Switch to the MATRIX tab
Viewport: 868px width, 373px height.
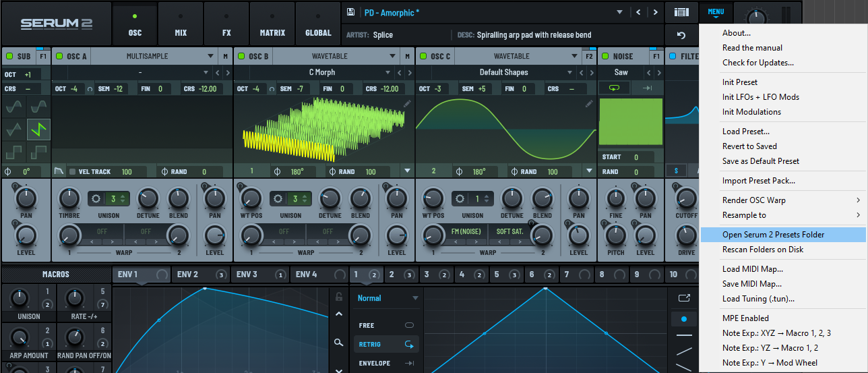pyautogui.click(x=272, y=24)
